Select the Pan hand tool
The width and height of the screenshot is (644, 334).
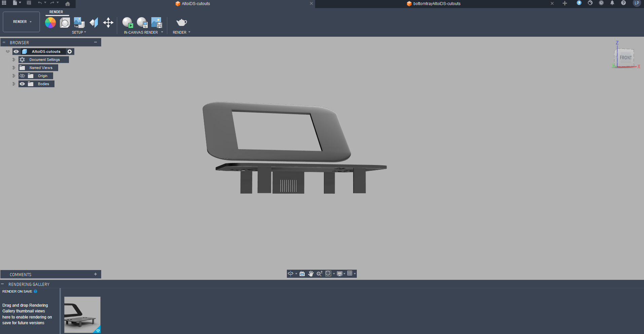click(311, 274)
